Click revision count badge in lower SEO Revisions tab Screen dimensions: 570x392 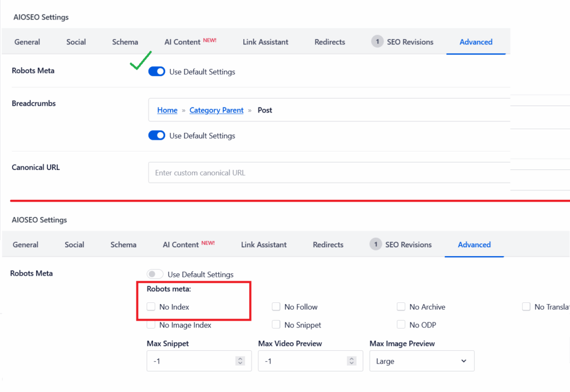pos(376,244)
